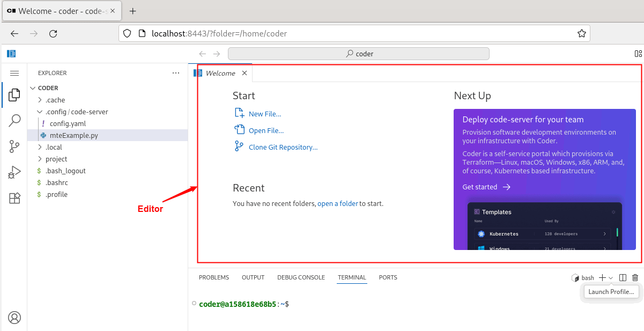Toggle the primary sidebar icon at top left
Image resolution: width=644 pixels, height=331 pixels.
(x=11, y=54)
